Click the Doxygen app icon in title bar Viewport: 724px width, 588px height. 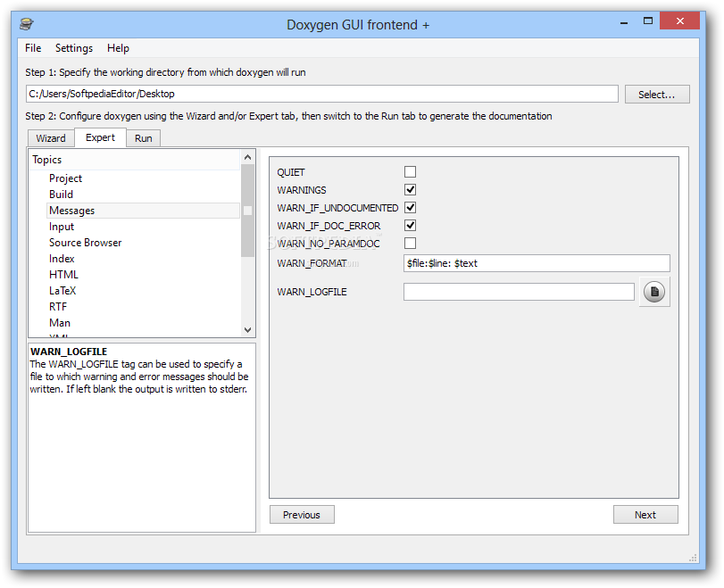27,23
